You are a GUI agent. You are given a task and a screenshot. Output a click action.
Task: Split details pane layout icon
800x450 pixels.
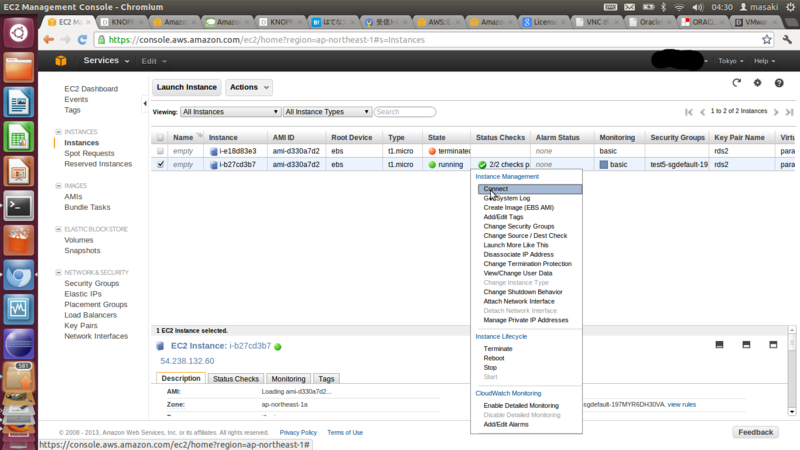click(746, 345)
